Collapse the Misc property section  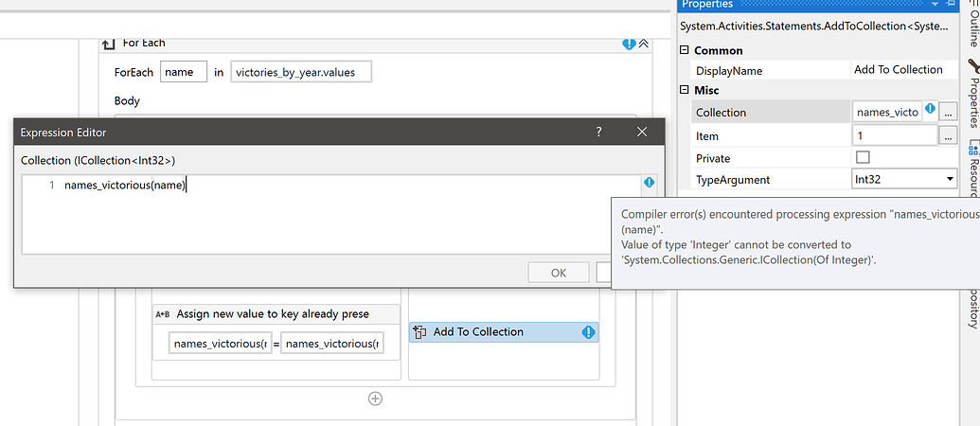[685, 90]
